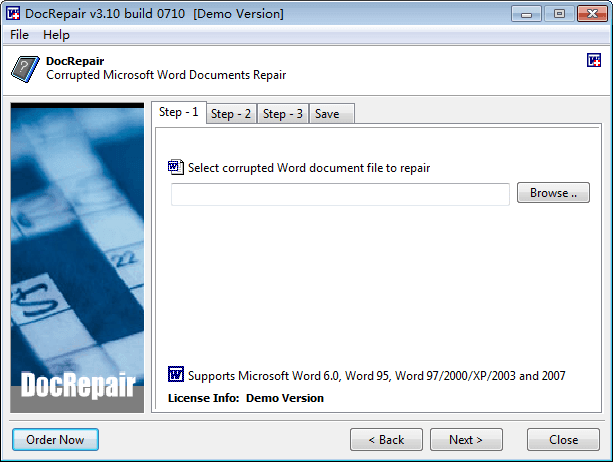Click 'Select corrupted Word document file to repair' label

(x=309, y=168)
